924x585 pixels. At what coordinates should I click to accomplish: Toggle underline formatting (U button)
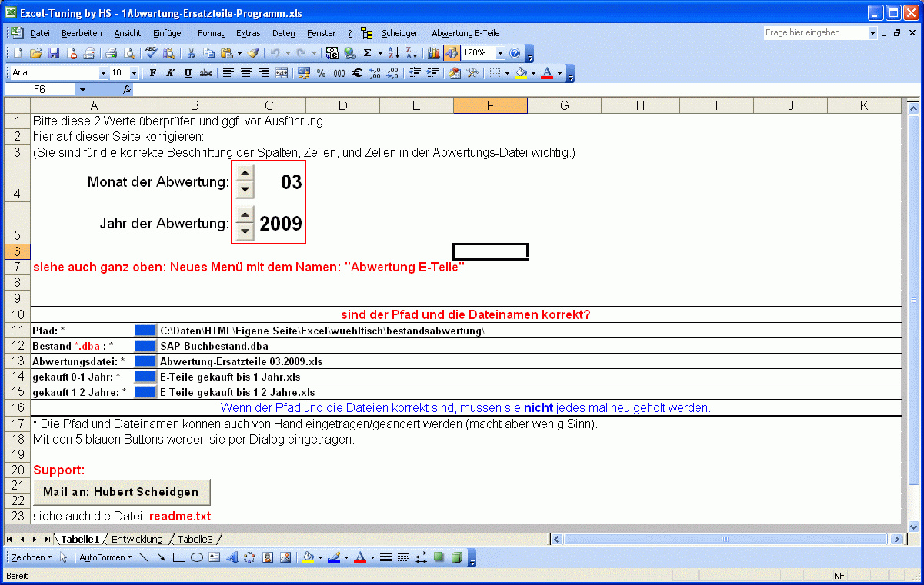click(x=188, y=73)
